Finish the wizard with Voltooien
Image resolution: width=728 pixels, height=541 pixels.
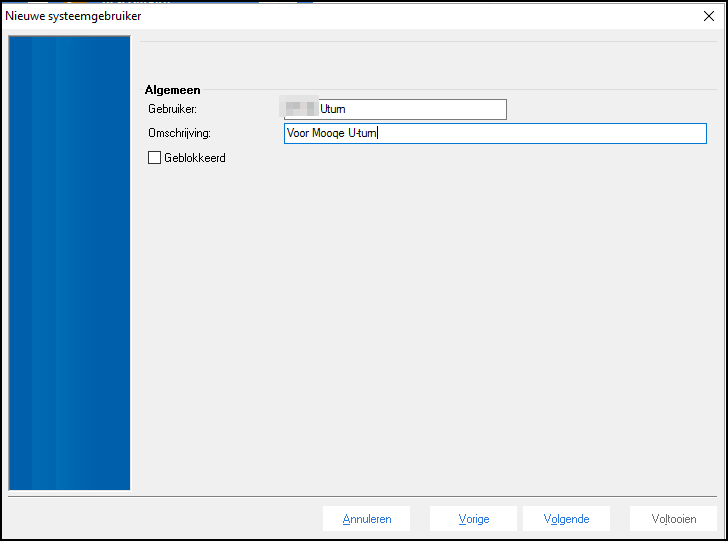click(673, 519)
